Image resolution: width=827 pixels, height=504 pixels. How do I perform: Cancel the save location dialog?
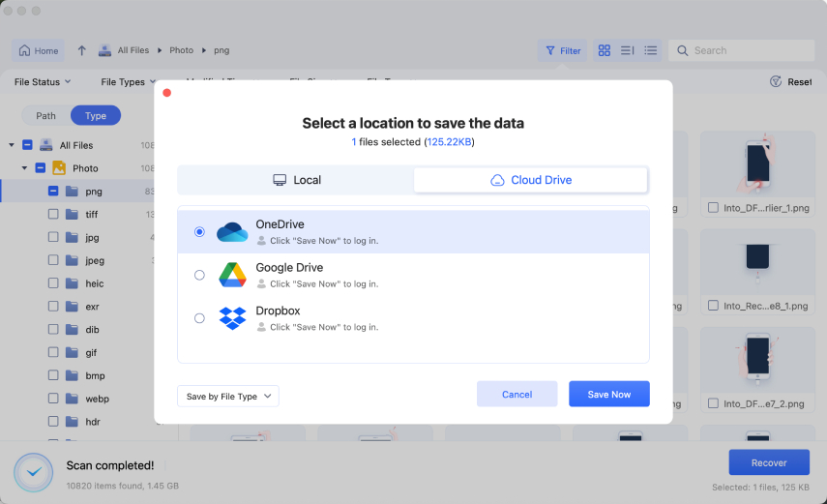click(x=517, y=394)
